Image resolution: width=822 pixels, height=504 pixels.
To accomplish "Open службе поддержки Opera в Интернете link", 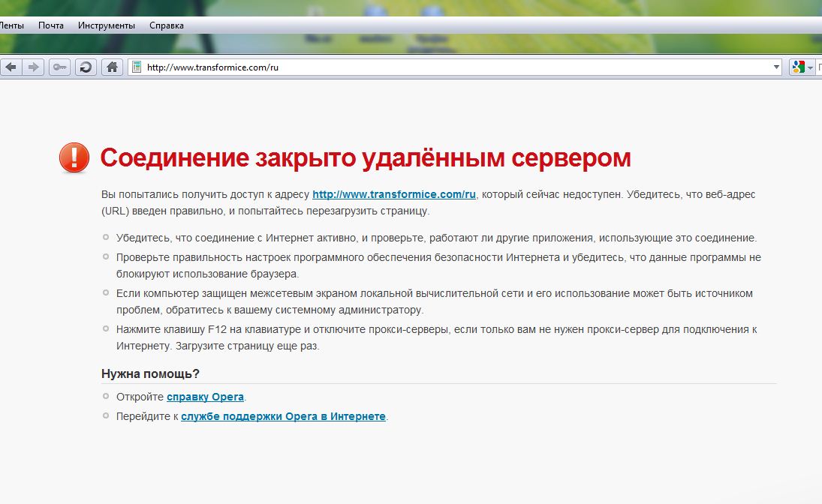I will pyautogui.click(x=283, y=416).
